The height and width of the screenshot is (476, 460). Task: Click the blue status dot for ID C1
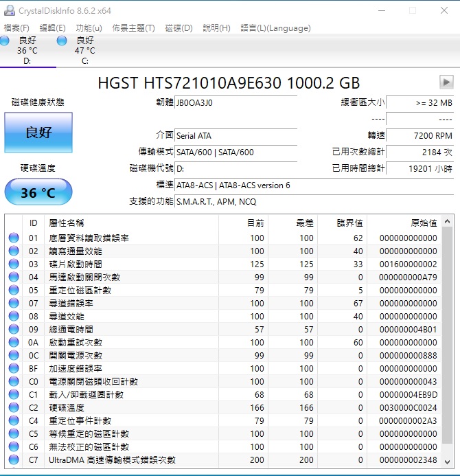coord(14,394)
